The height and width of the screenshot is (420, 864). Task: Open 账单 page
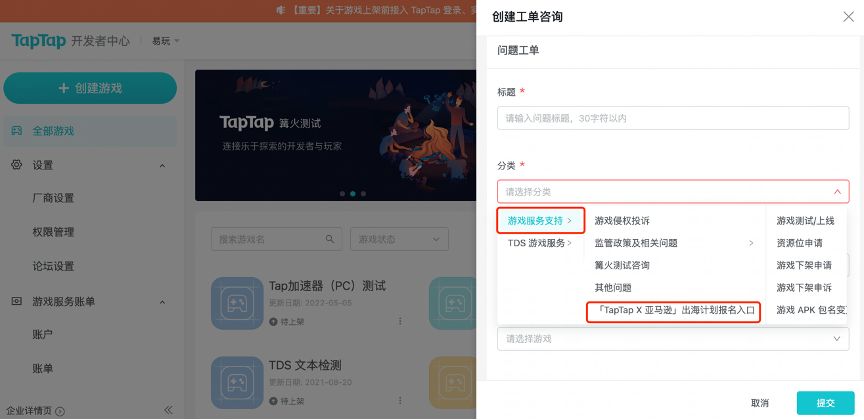(42, 369)
